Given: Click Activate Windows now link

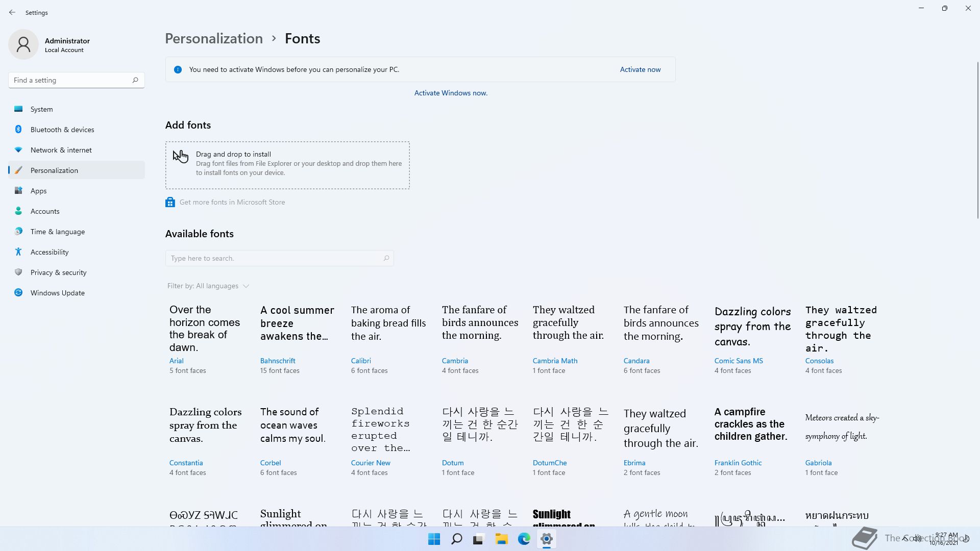Looking at the screenshot, I should click(x=451, y=93).
